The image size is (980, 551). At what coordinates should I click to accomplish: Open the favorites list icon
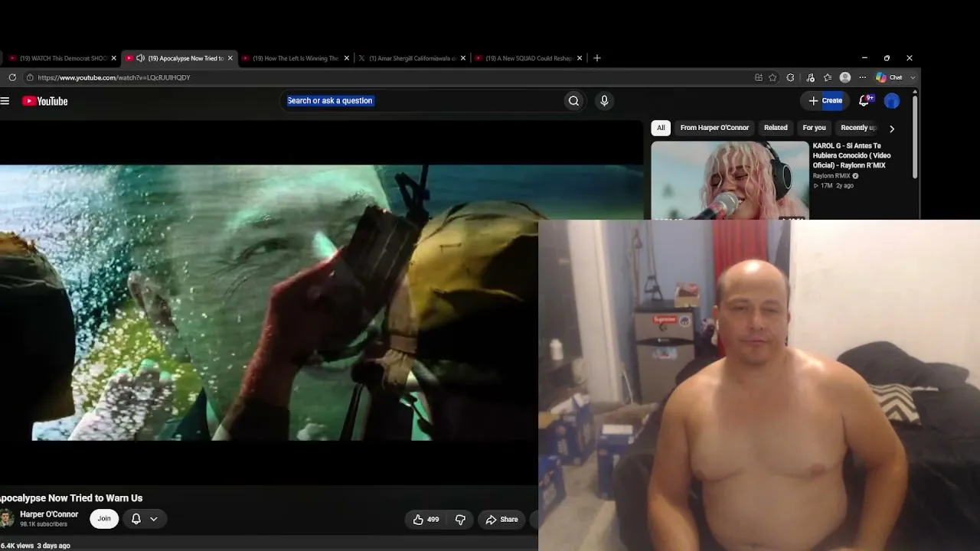coord(828,77)
